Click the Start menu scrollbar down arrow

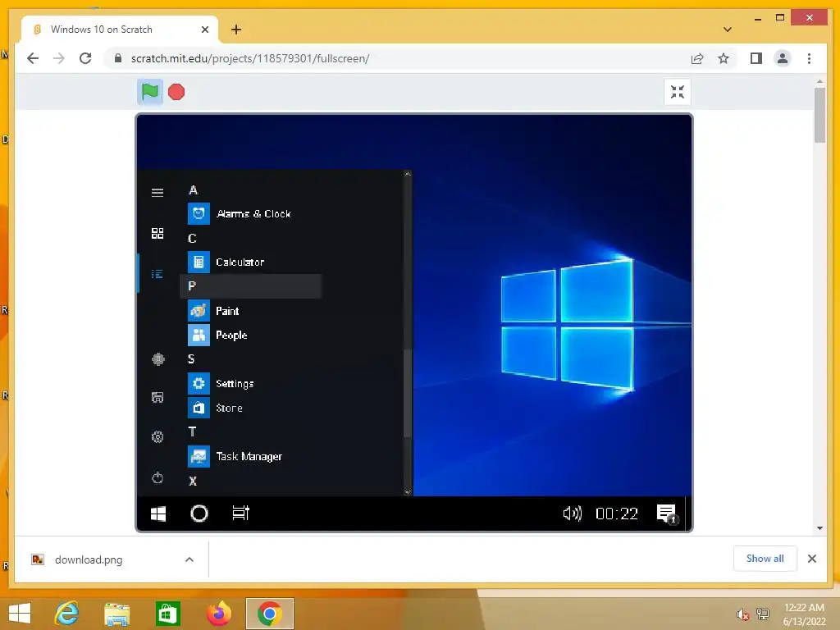coord(408,492)
